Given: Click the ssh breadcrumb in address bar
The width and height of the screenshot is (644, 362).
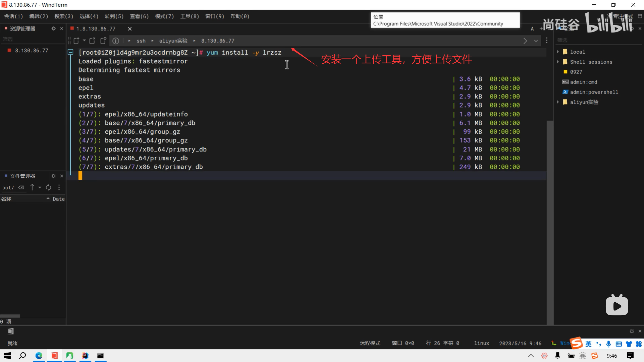Looking at the screenshot, I should point(141,41).
